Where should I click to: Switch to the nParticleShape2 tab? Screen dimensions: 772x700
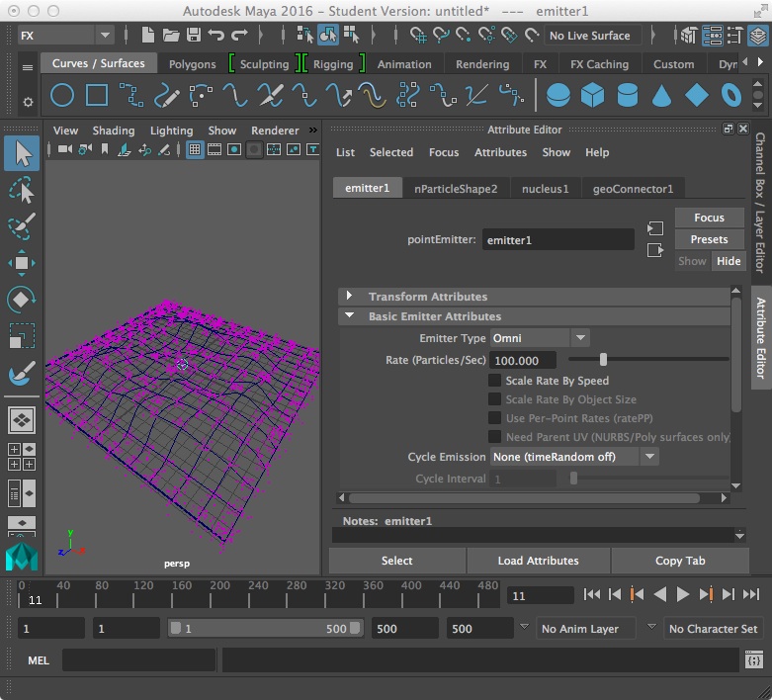(455, 189)
